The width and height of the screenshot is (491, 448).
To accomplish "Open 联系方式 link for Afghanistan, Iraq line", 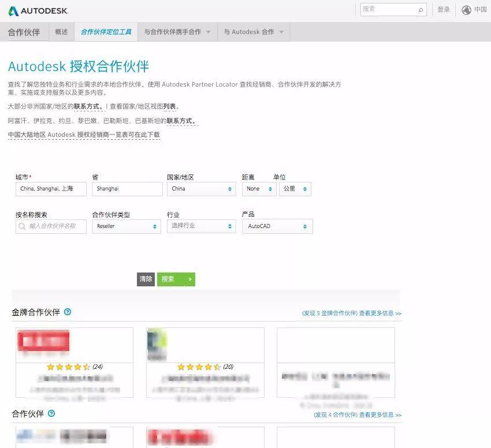I will [x=181, y=121].
